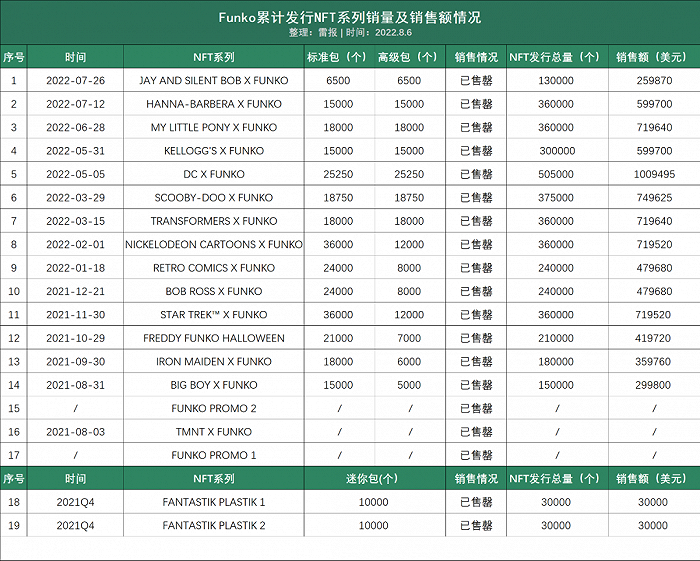
Task: Select the 'FUNKO PROMO 2' cell
Action: pyautogui.click(x=214, y=408)
